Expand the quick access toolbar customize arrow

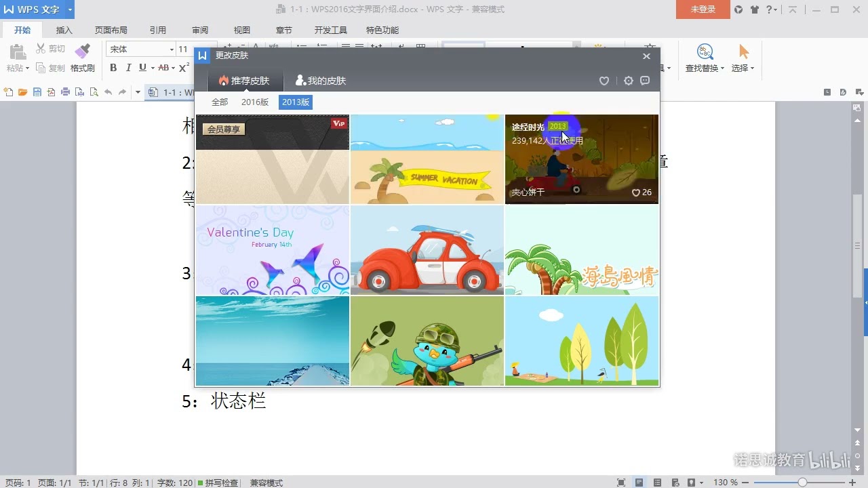(x=138, y=92)
